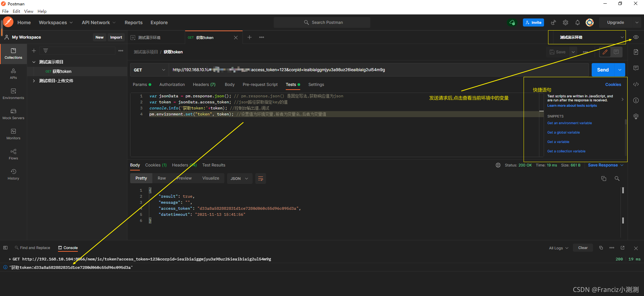Click the capture requests satellite icon
The height and width of the screenshot is (296, 644).
coord(553,22)
